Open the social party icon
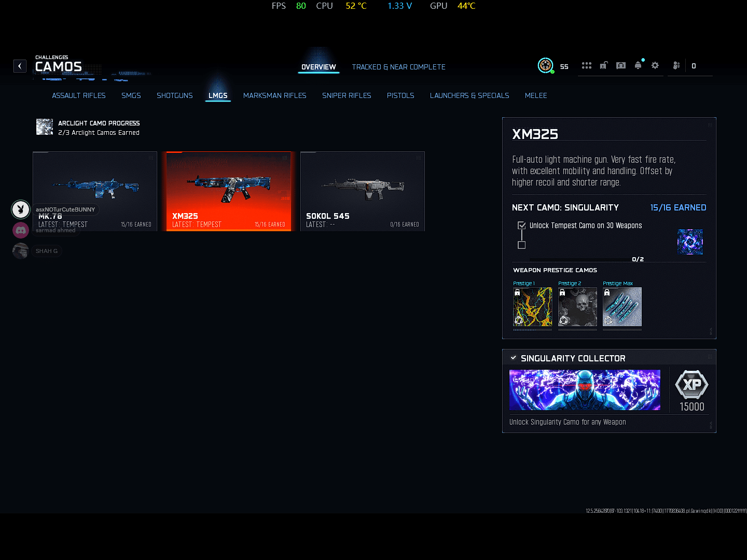Screen dimensions: 747x560 pyautogui.click(x=676, y=66)
